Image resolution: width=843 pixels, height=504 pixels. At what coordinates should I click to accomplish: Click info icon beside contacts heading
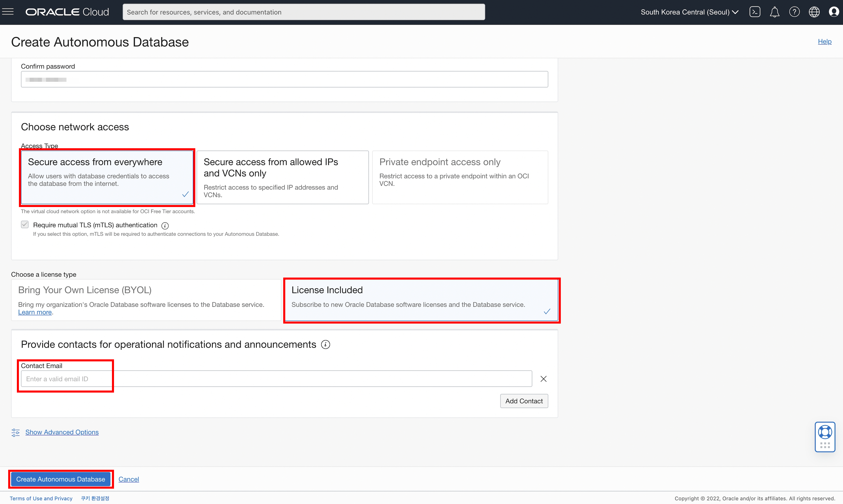coord(325,344)
